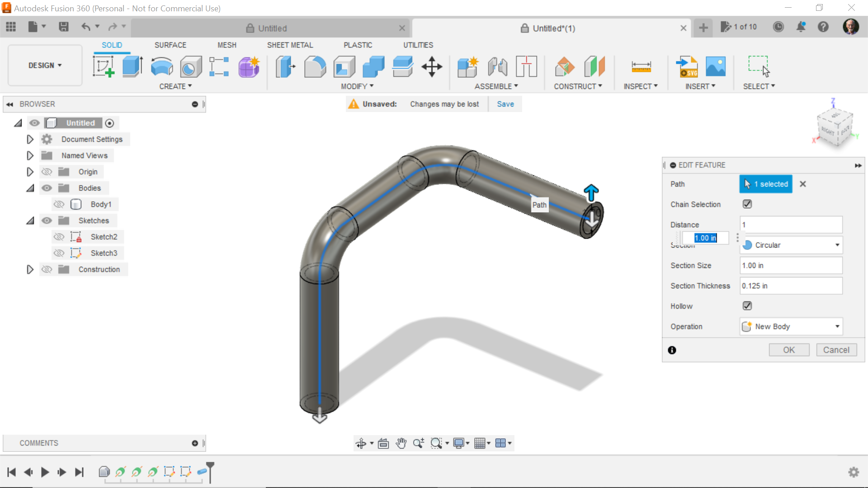868x488 pixels.
Task: Click OK in Edit Feature dialog
Action: click(x=789, y=350)
